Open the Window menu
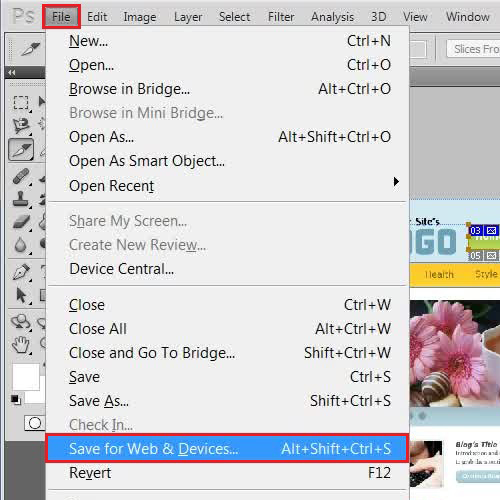 [x=468, y=17]
